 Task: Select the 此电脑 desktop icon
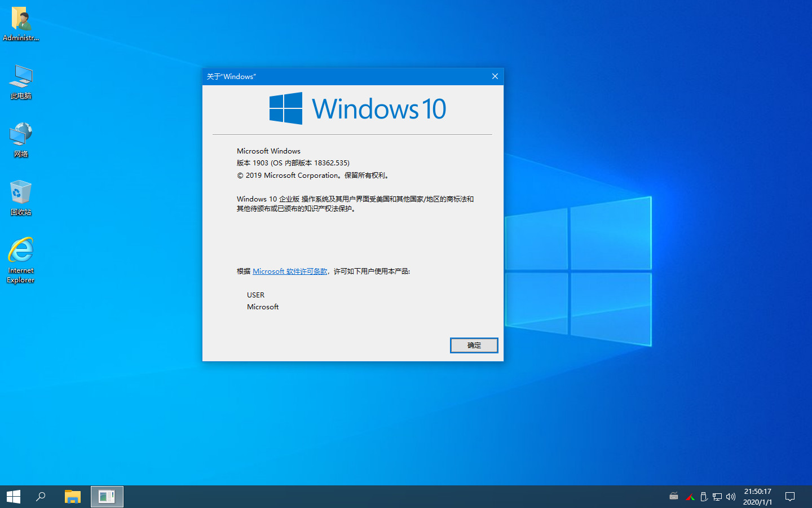click(21, 82)
